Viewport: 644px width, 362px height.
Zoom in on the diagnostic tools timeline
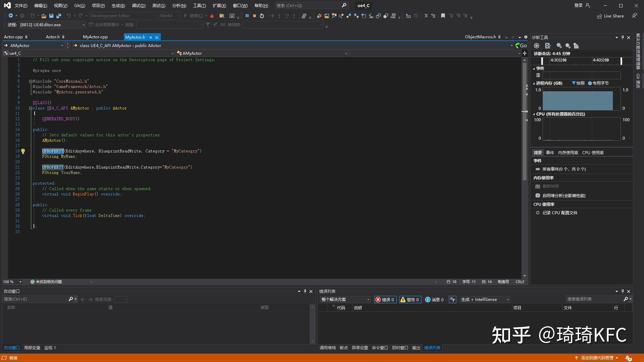pos(559,46)
